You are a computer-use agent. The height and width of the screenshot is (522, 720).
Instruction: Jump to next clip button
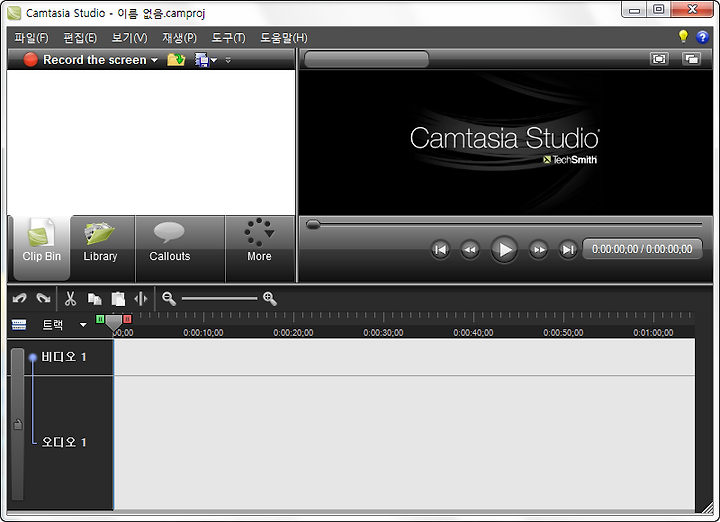click(x=568, y=250)
